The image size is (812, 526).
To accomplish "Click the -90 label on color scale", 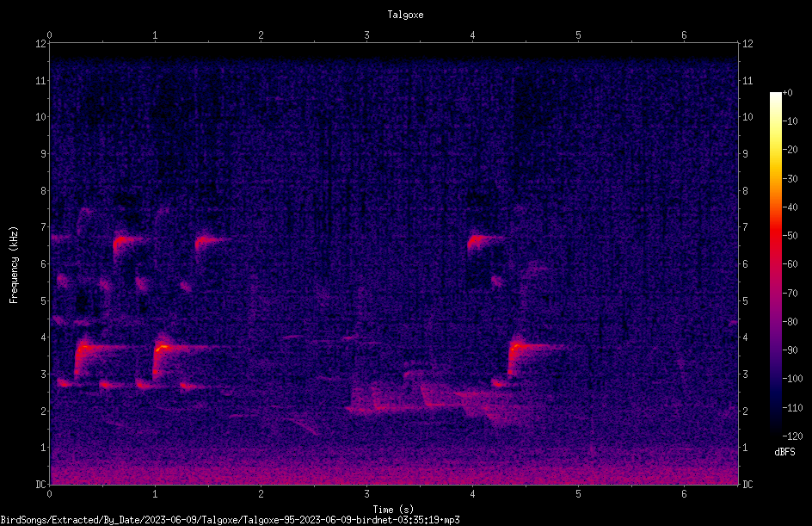I will (x=790, y=350).
